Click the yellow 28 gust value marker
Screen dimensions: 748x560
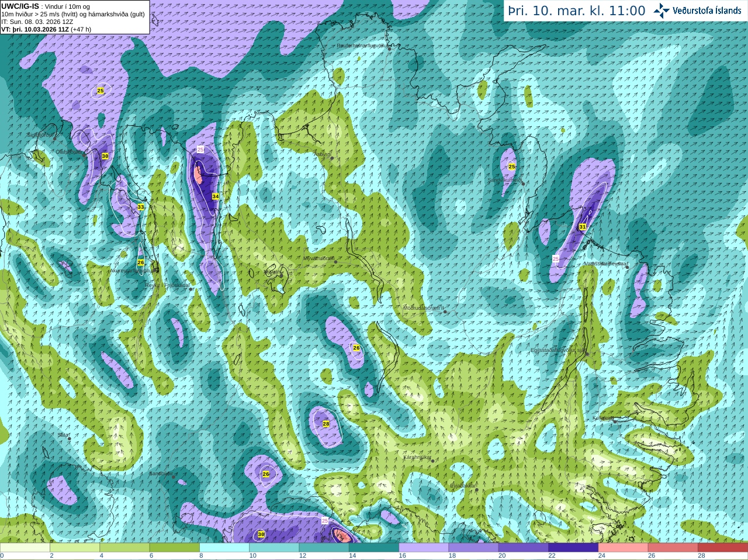(x=326, y=424)
